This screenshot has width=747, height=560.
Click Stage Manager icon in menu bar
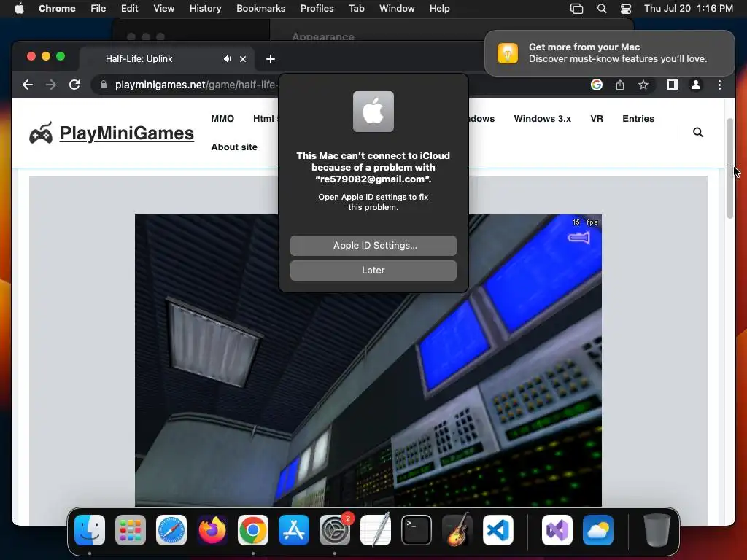(x=576, y=9)
